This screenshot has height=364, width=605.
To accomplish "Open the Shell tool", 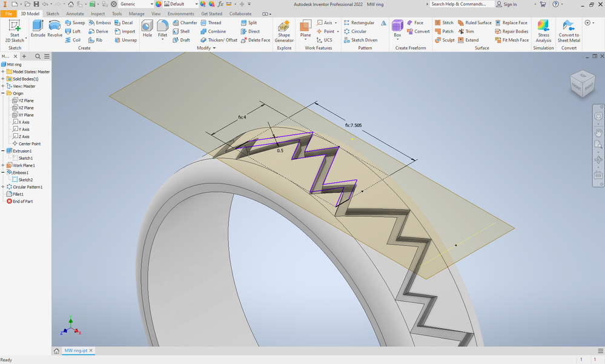I will (181, 31).
